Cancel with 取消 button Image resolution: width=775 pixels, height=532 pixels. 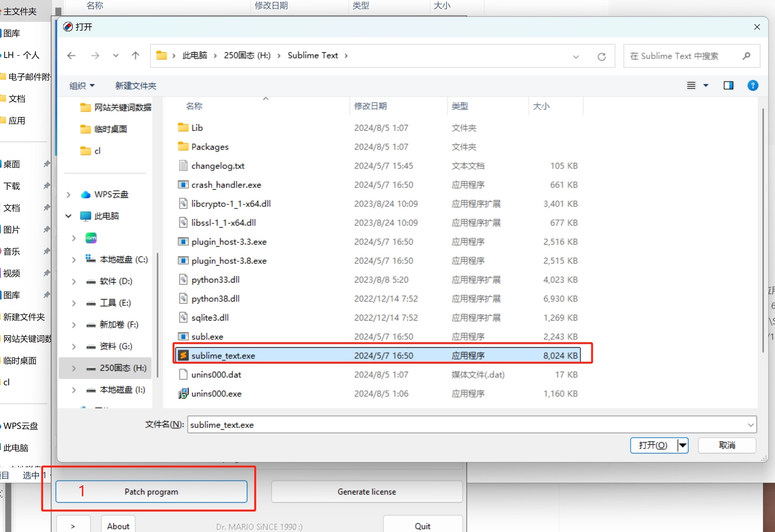(x=727, y=445)
